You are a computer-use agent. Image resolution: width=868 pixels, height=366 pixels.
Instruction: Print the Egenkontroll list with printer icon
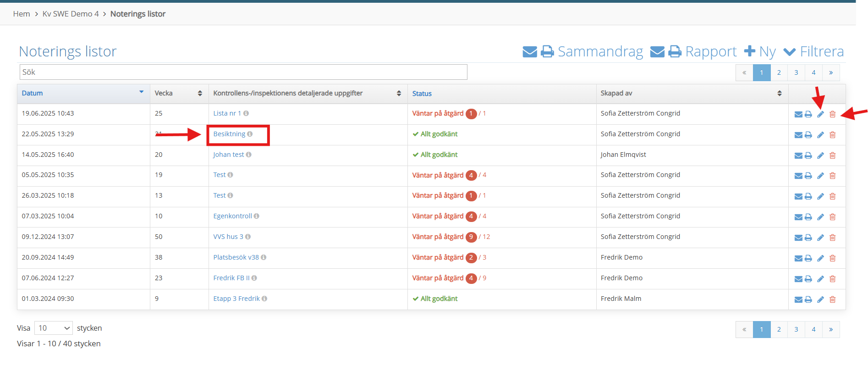pos(808,217)
